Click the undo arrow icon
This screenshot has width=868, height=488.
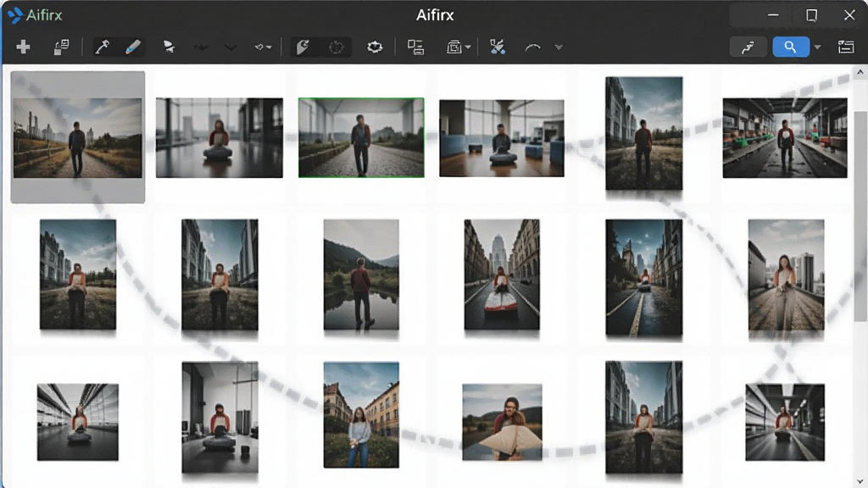click(259, 47)
